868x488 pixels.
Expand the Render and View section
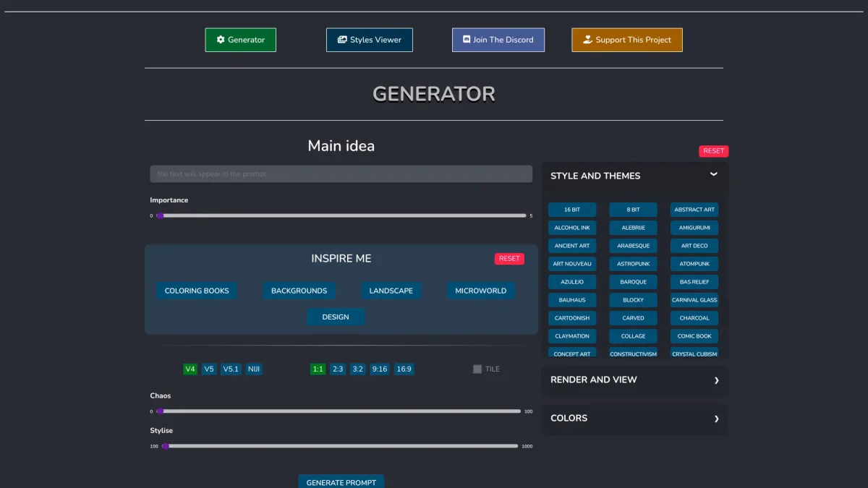tap(716, 380)
